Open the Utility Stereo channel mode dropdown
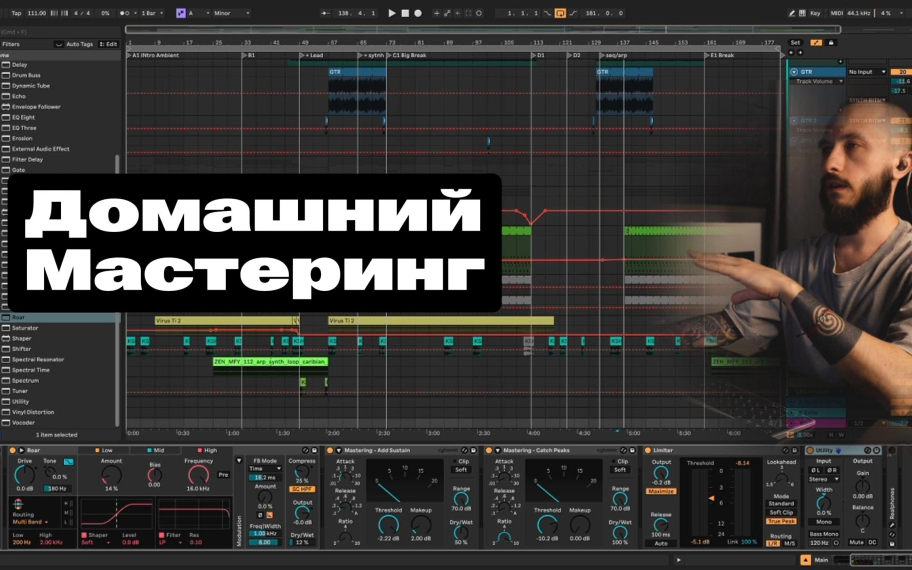The width and height of the screenshot is (912, 570). pos(825,480)
